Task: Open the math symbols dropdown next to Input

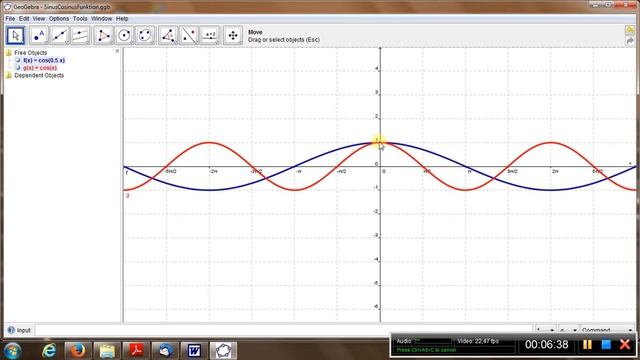Action: [x=546, y=330]
